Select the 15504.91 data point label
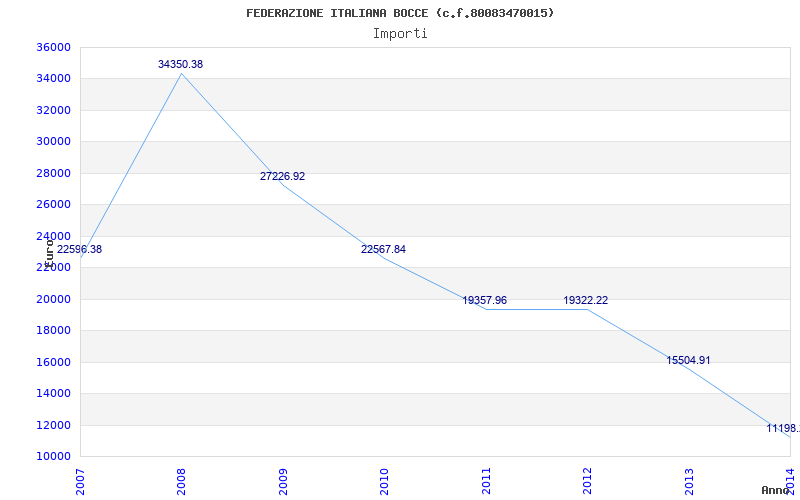The height and width of the screenshot is (500, 800). pyautogui.click(x=688, y=360)
